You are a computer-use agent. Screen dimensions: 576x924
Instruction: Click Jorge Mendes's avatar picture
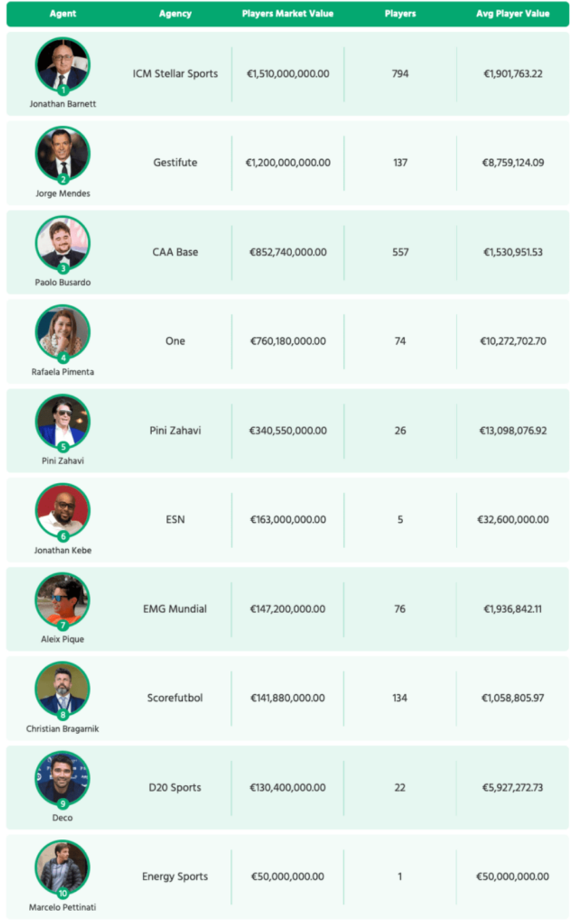[x=62, y=154]
